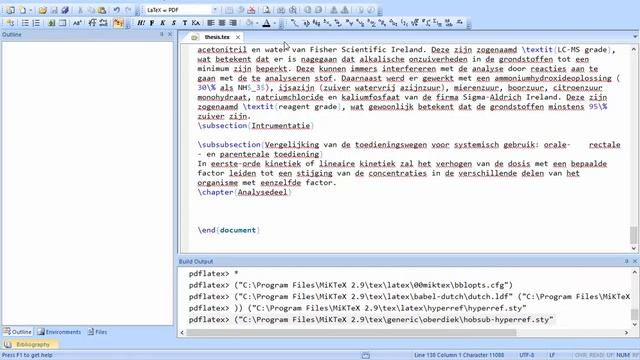Apply typewriter text with T icon
This screenshot has width=640, height=360.
184,23
